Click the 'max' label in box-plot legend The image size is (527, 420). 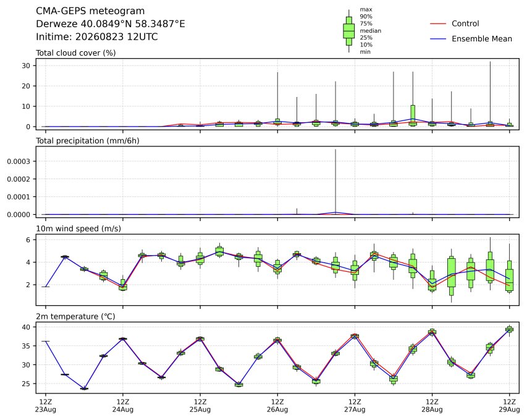click(366, 10)
